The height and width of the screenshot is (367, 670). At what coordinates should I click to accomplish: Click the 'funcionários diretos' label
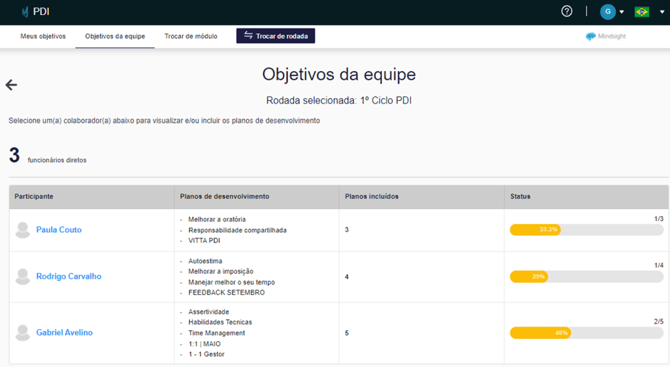click(x=57, y=160)
